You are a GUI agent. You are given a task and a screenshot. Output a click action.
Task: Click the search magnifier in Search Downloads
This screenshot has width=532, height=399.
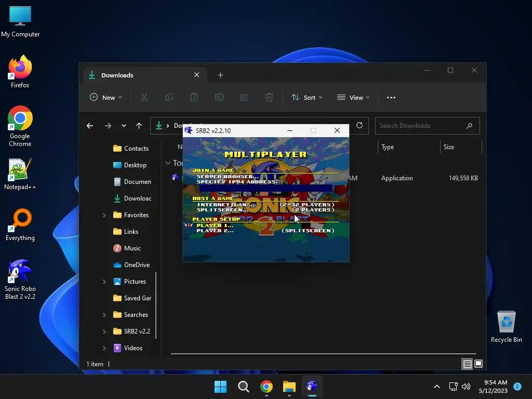click(x=469, y=126)
